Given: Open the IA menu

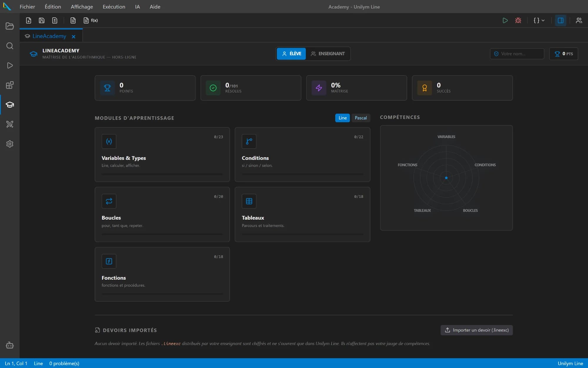Looking at the screenshot, I should tap(137, 6).
